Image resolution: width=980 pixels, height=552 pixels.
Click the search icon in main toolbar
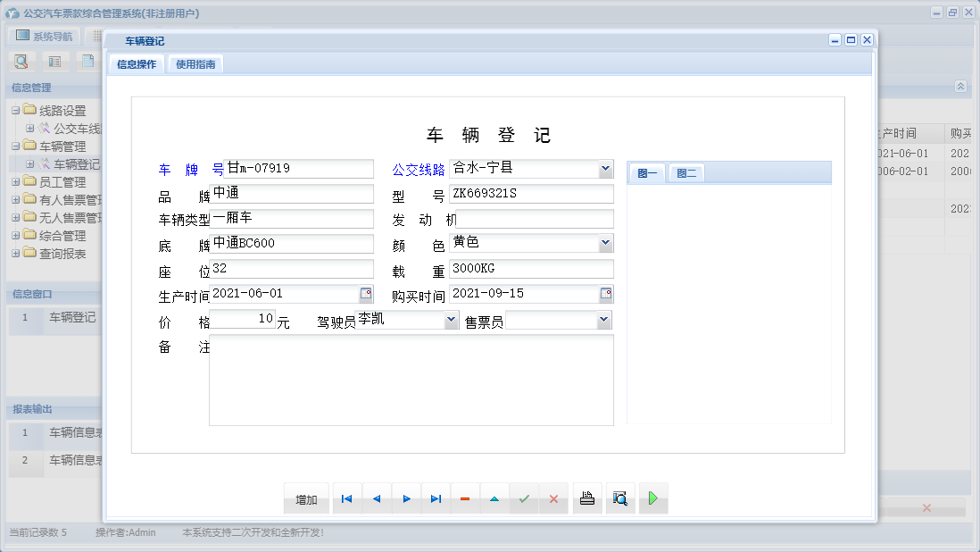pyautogui.click(x=21, y=62)
